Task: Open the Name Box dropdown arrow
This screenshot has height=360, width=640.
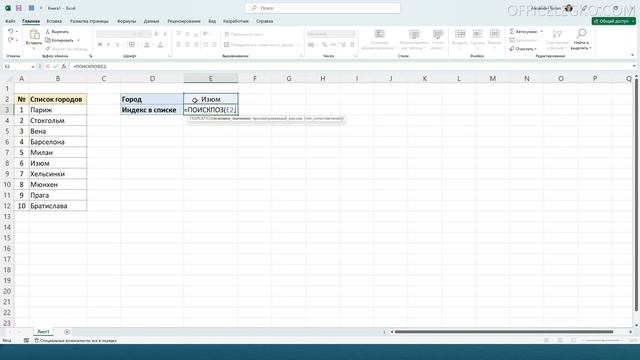Action: click(33, 67)
